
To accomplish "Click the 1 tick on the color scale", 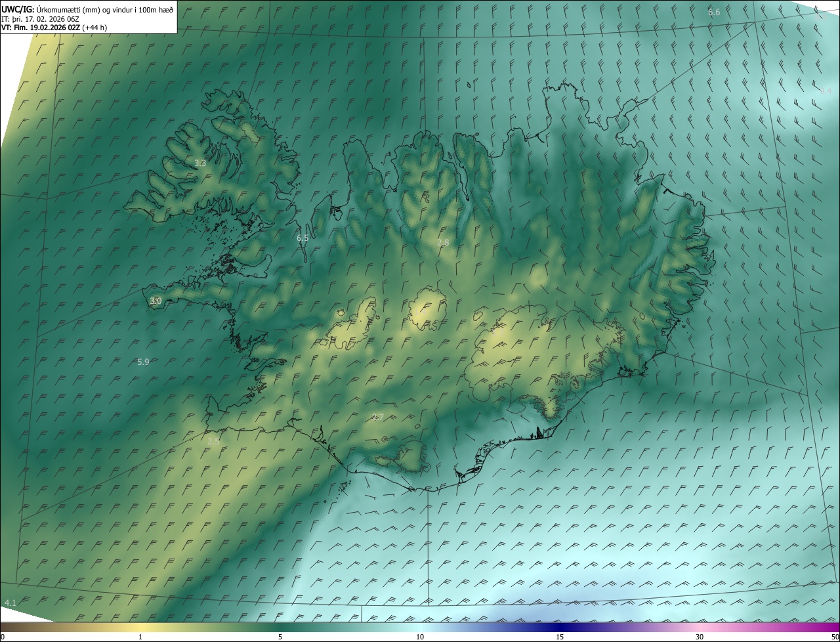I will click(140, 637).
